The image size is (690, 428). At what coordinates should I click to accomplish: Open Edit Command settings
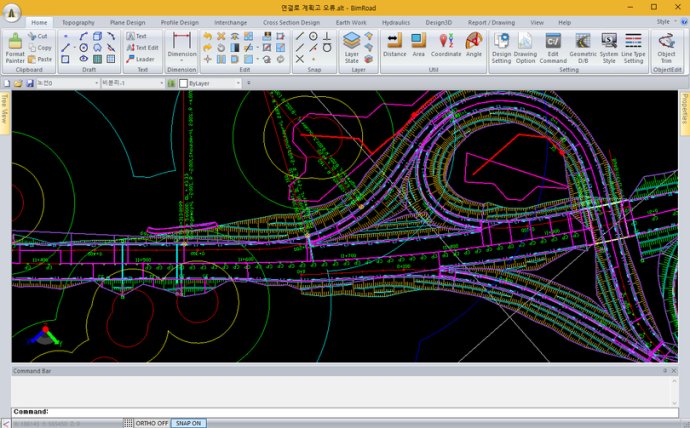(553, 48)
